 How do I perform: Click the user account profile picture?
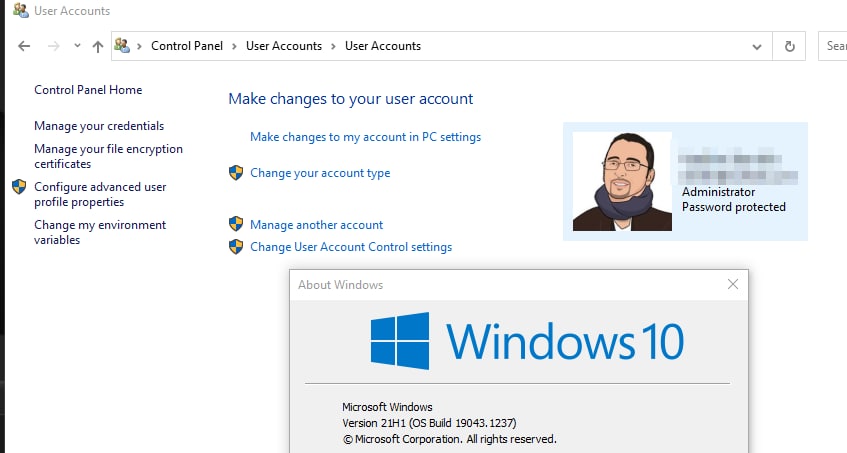click(x=622, y=181)
